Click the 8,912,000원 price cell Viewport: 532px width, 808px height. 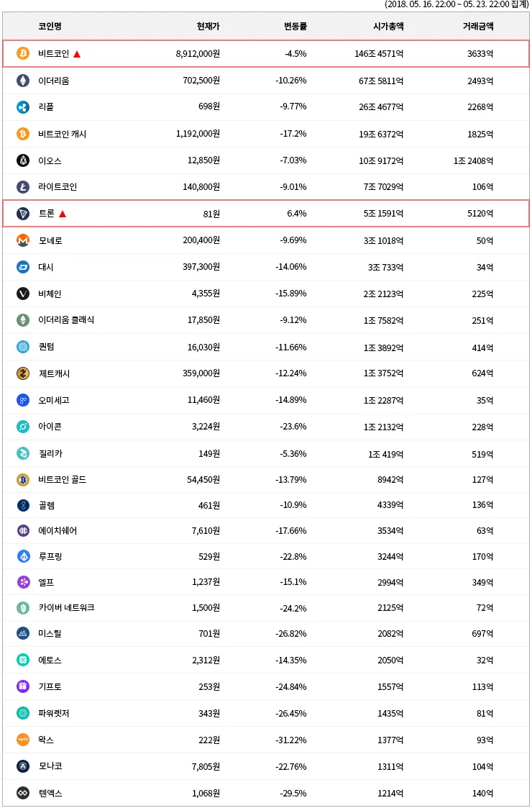click(x=198, y=53)
